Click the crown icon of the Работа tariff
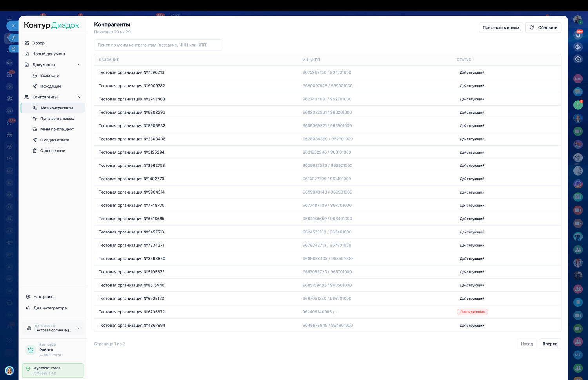The height and width of the screenshot is (380, 588). click(x=31, y=350)
